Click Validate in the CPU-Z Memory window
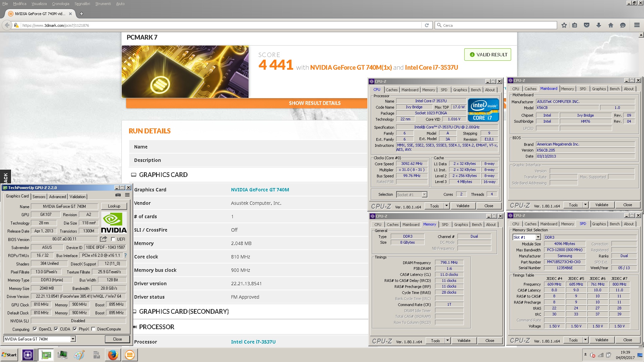This screenshot has height=362, width=644. (464, 341)
